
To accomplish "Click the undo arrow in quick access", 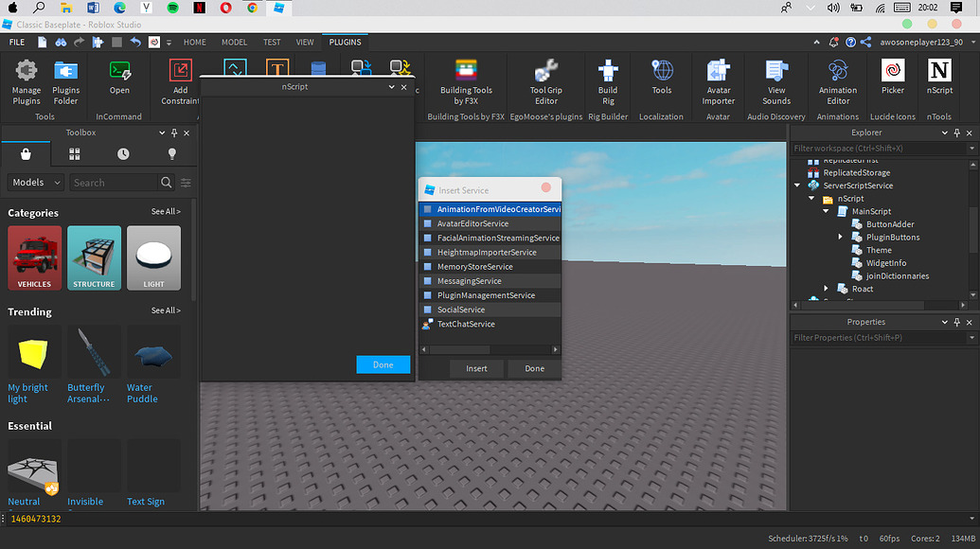I will point(135,42).
